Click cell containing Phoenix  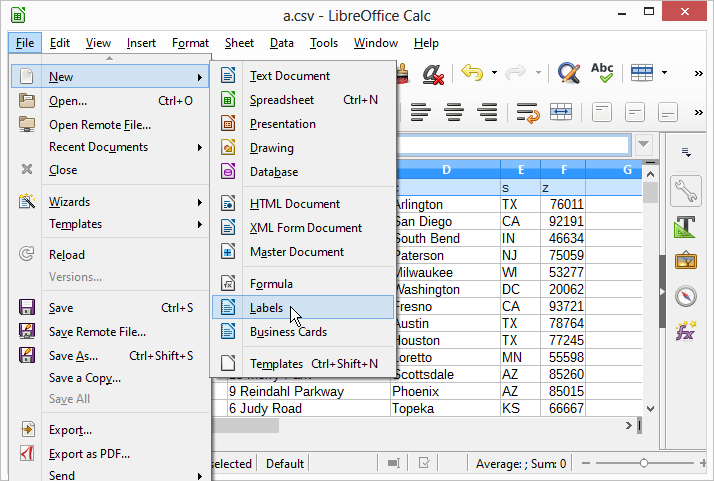click(x=445, y=391)
